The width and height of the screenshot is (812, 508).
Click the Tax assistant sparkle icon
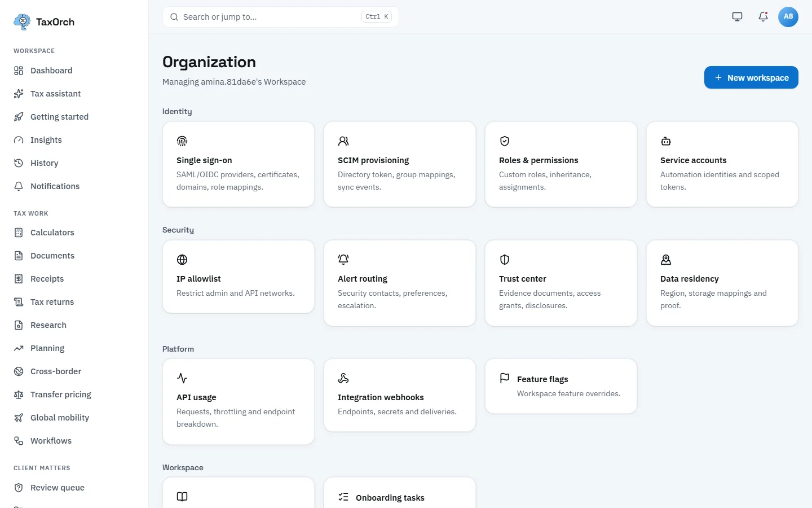[x=19, y=94]
